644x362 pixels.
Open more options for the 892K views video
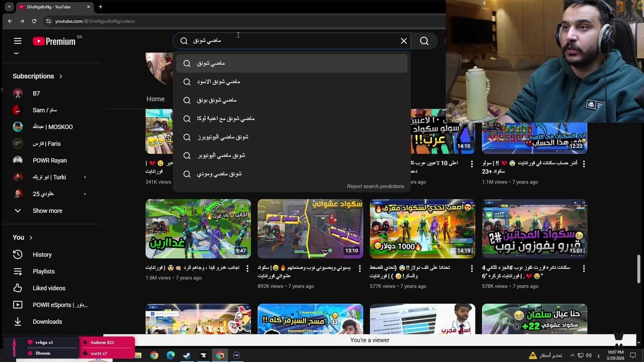(x=359, y=269)
